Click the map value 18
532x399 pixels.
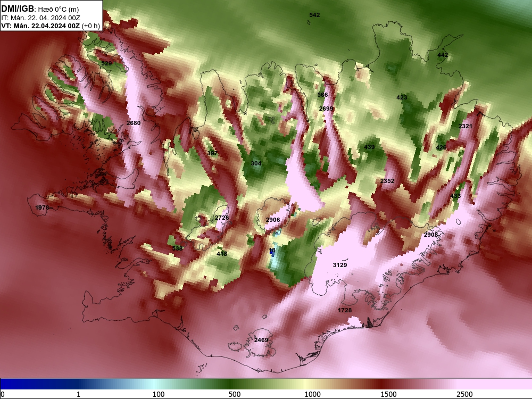(272, 251)
